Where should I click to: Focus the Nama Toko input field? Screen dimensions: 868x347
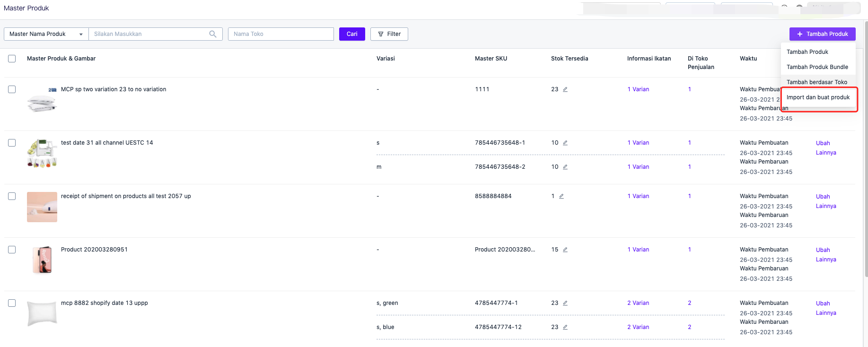click(281, 34)
